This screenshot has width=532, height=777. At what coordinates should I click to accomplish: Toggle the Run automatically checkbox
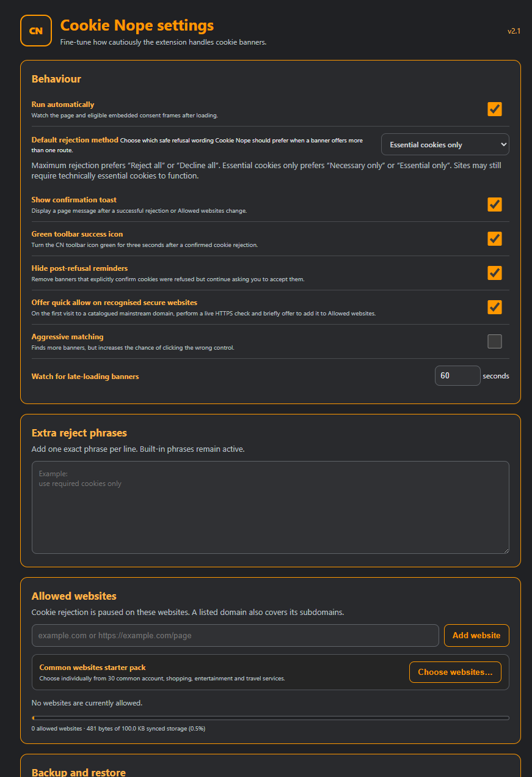(x=495, y=109)
